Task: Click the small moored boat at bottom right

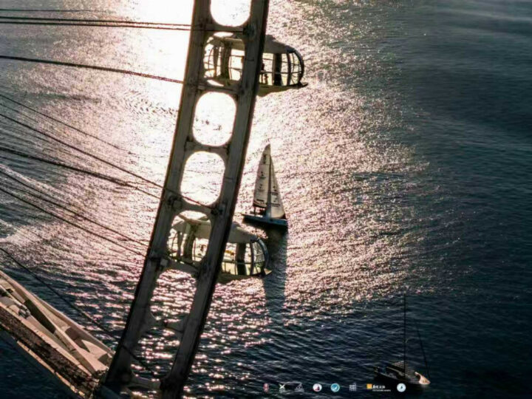Action: coord(402,373)
